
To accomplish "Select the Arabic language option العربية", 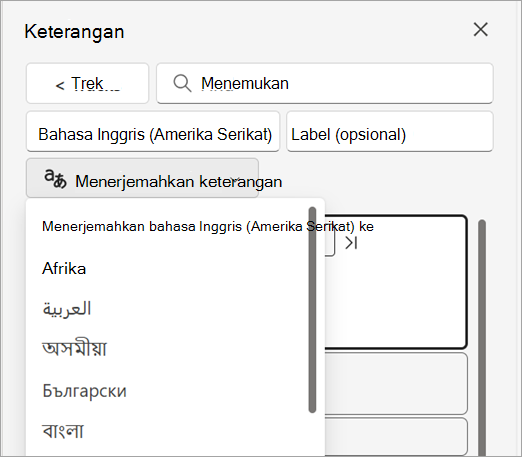I will pyautogui.click(x=67, y=309).
